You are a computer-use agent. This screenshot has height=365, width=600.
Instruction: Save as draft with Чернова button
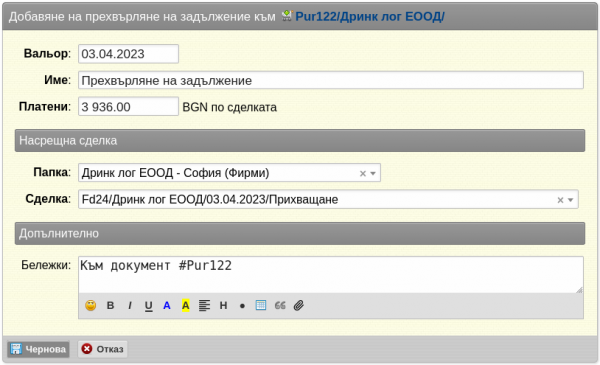click(x=38, y=349)
